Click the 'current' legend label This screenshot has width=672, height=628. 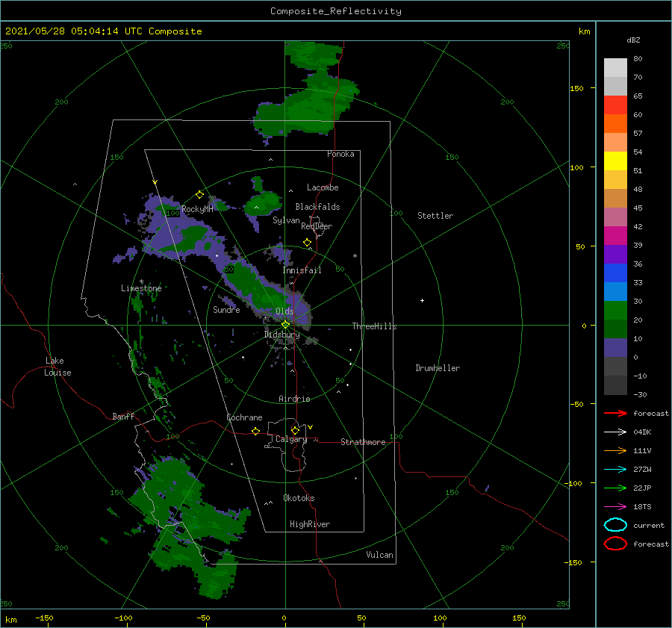click(649, 525)
